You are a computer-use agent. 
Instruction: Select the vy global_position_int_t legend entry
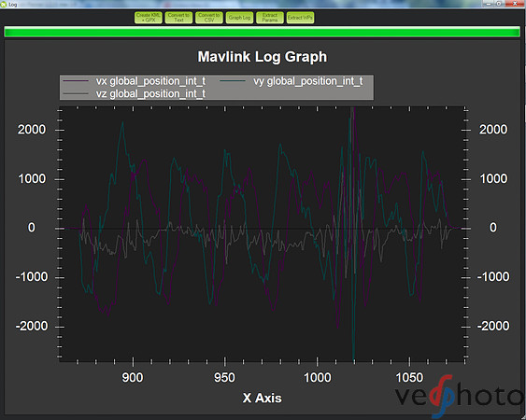click(291, 81)
